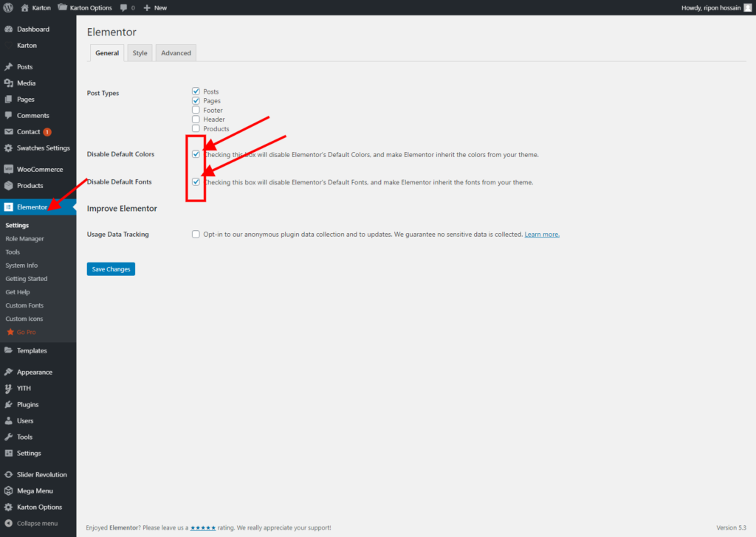Click the Save Changes button
The height and width of the screenshot is (537, 756).
[x=111, y=268]
